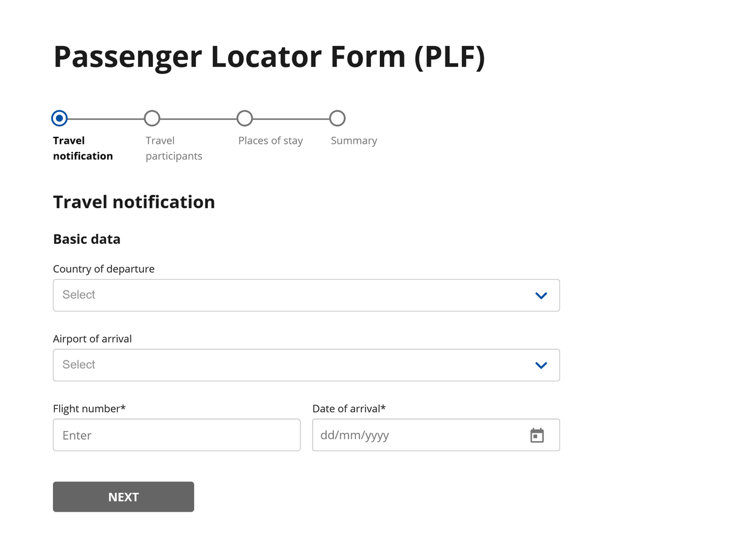Go to the Travel participants step label
This screenshot has height=559, width=756.
(x=174, y=148)
